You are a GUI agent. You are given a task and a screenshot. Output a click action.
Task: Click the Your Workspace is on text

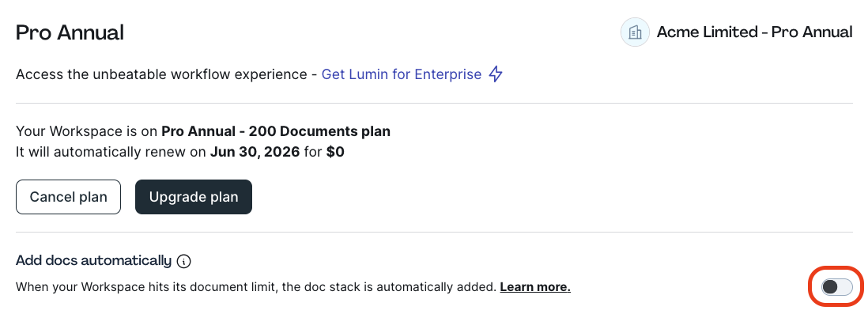click(x=87, y=132)
